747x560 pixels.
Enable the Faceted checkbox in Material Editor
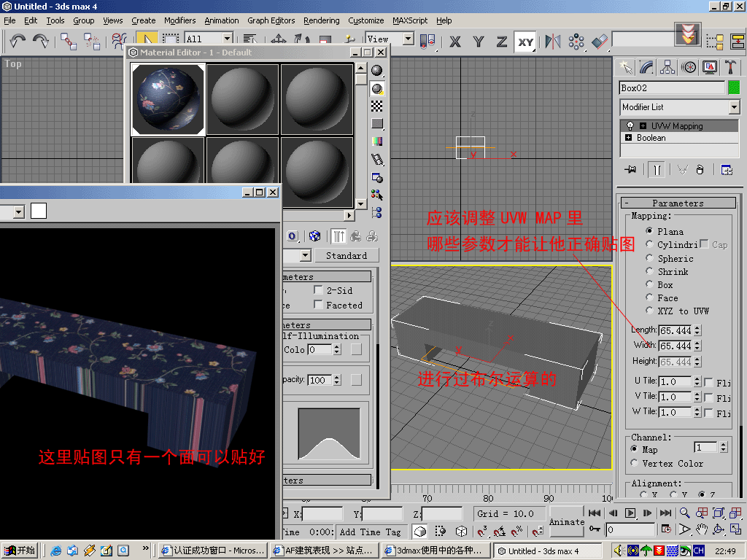318,305
